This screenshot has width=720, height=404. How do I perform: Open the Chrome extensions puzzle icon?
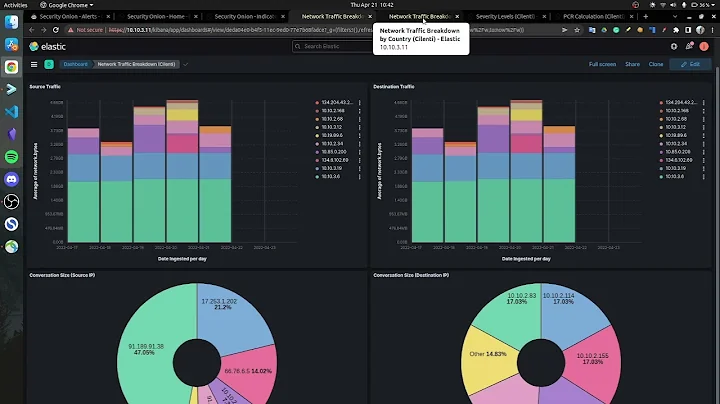(676, 30)
